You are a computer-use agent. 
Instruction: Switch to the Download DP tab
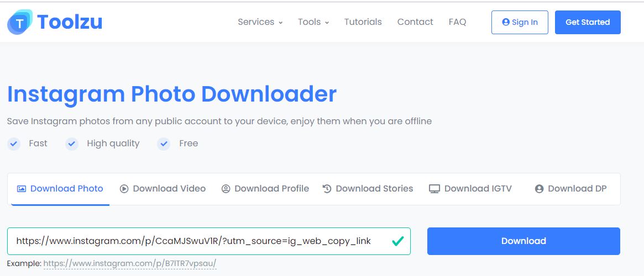[571, 189]
